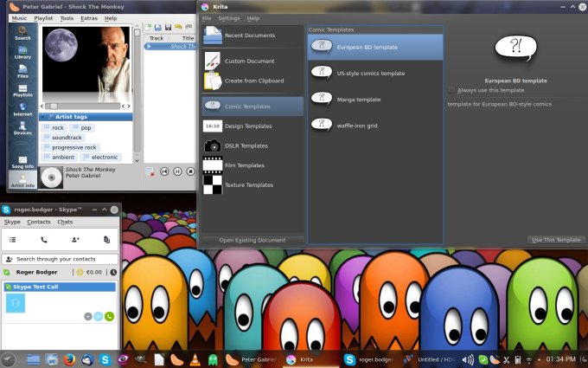Screen dimensions: 588x368
Task: Open the Library sidebar icon
Action: [x=22, y=51]
